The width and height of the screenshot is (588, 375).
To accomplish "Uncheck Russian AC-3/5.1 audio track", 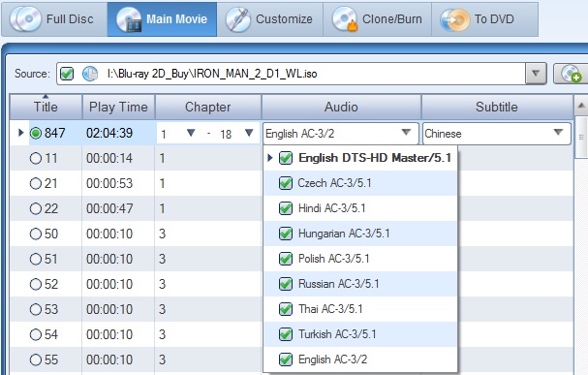I will coord(286,284).
